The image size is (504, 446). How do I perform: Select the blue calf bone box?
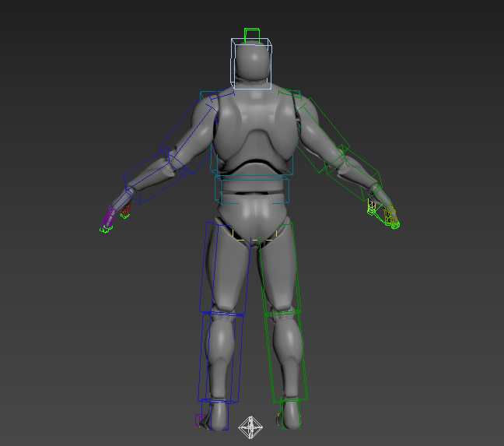coord(221,357)
